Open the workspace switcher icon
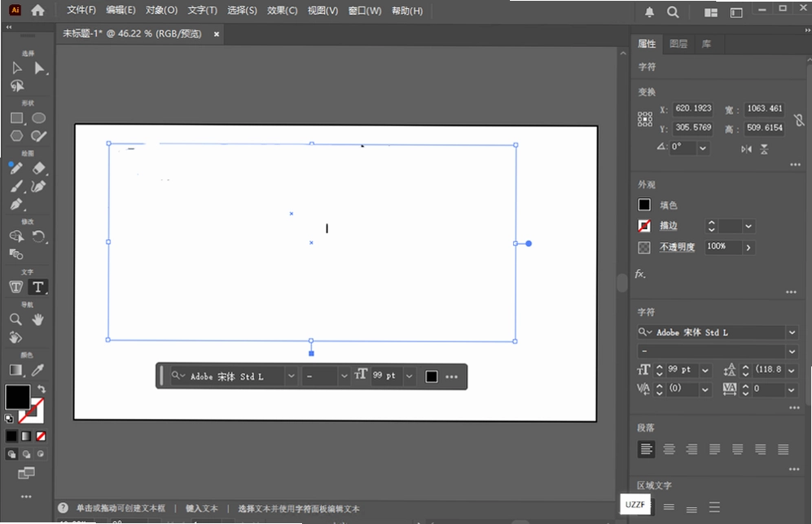 point(736,13)
